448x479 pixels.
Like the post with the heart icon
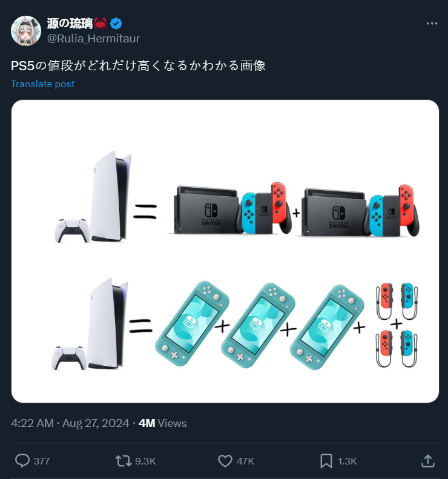click(x=225, y=461)
